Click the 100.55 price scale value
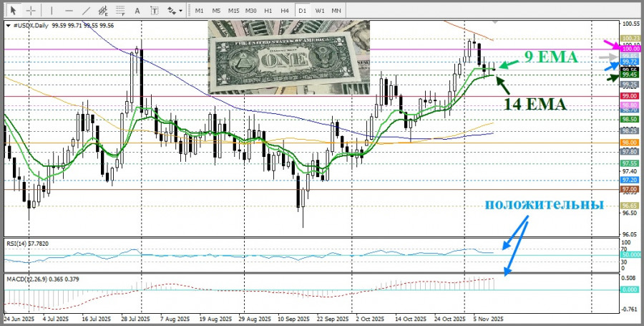This screenshot has height=326, width=644. 630,24
